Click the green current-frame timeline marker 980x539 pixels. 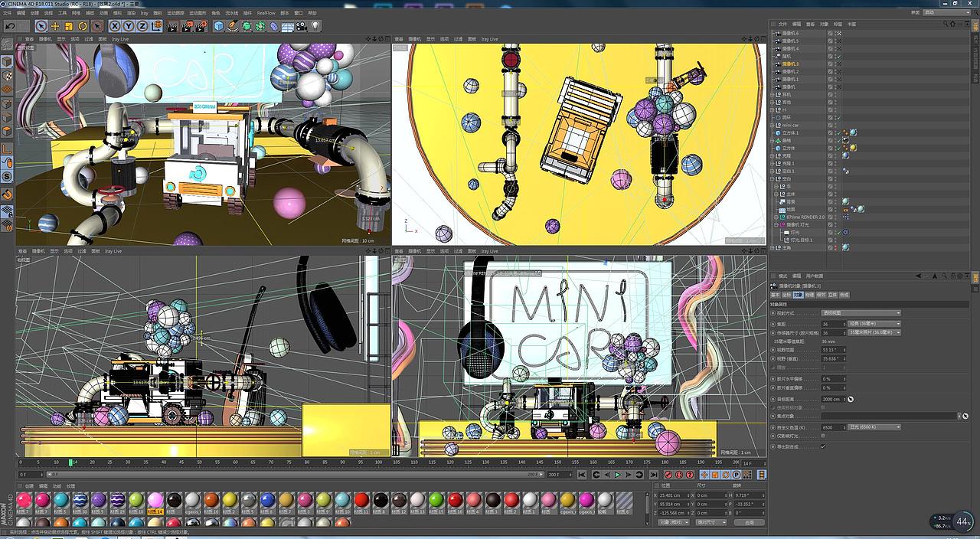(x=70, y=462)
